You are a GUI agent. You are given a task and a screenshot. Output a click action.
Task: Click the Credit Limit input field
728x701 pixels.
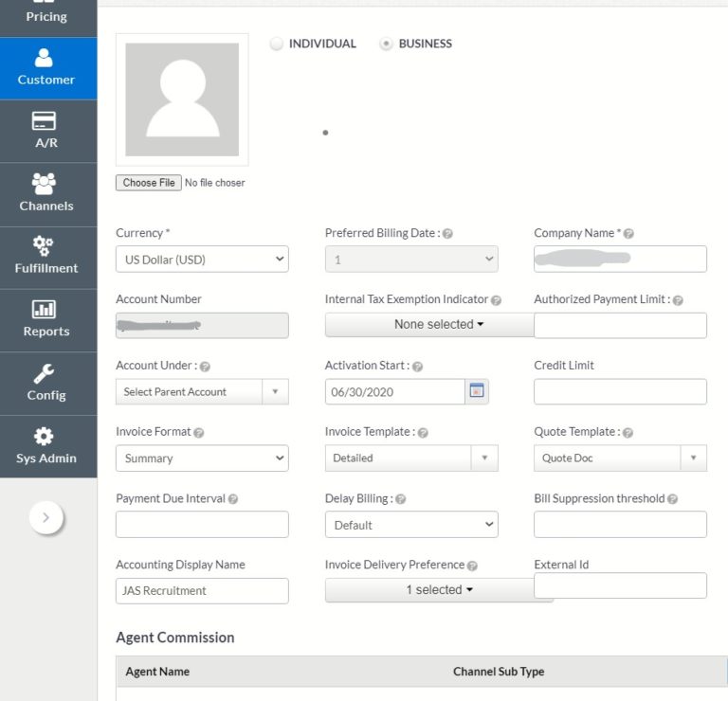click(620, 391)
